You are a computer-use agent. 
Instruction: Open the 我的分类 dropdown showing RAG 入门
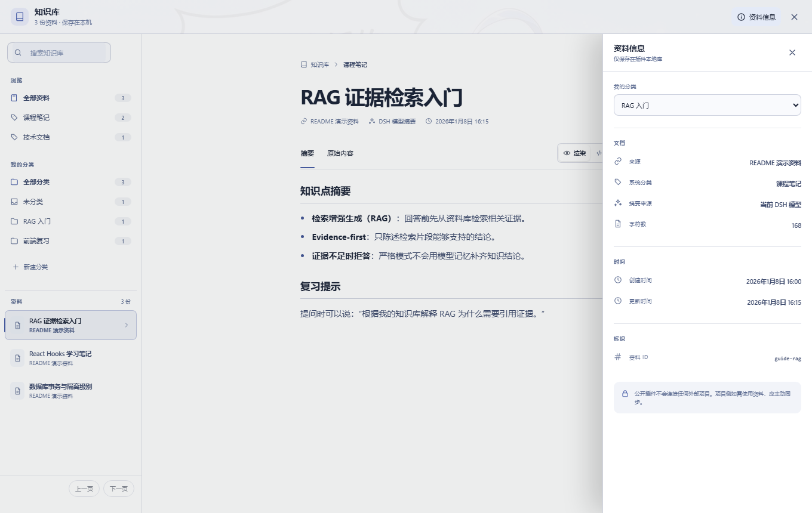click(x=707, y=105)
